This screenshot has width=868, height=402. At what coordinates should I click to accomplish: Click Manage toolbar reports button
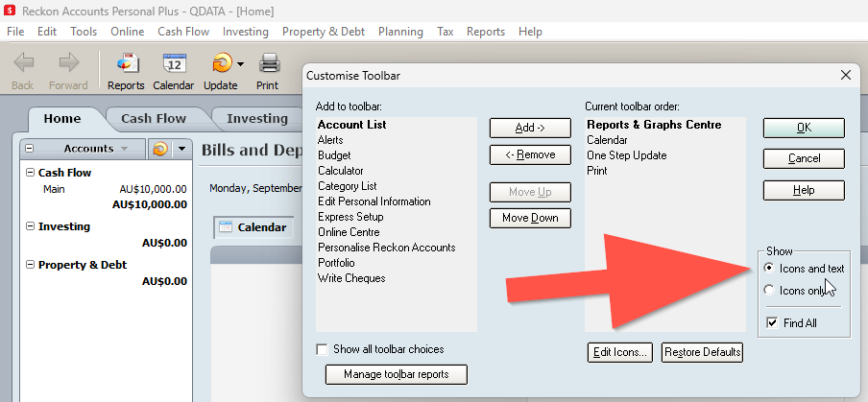pyautogui.click(x=397, y=374)
